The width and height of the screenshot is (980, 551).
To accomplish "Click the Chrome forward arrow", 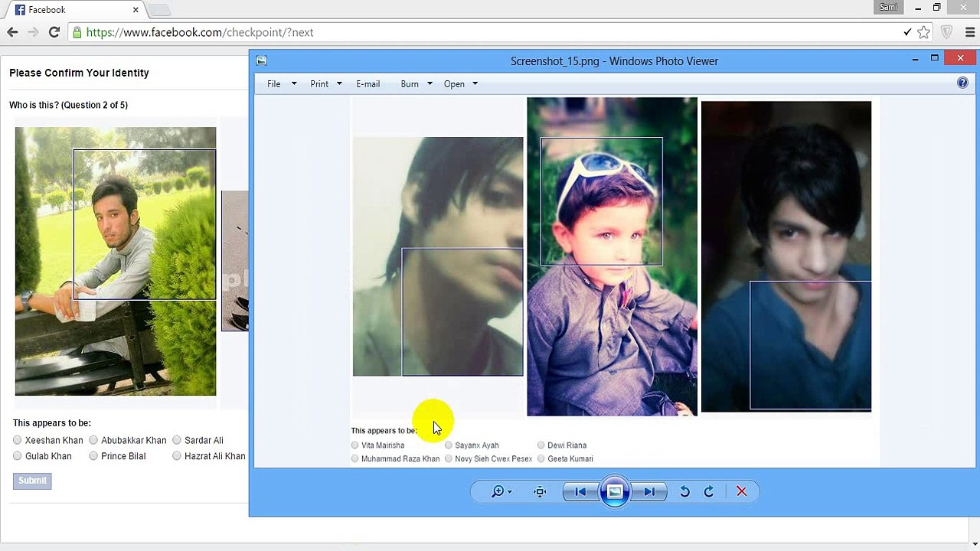I will tap(33, 32).
